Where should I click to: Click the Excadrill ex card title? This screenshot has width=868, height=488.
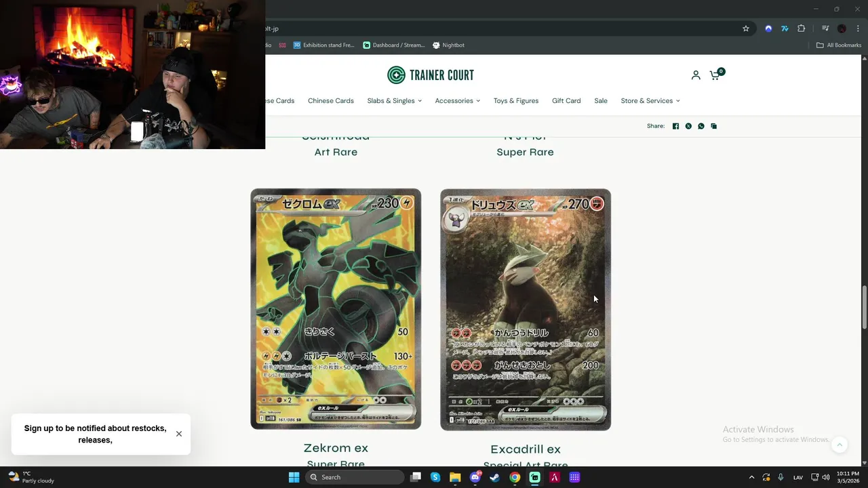point(526,449)
